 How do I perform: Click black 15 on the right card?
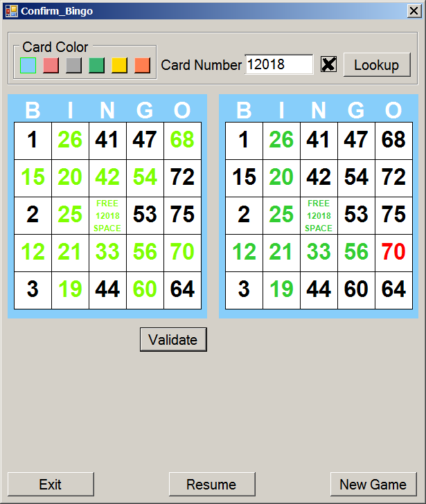[x=244, y=178]
